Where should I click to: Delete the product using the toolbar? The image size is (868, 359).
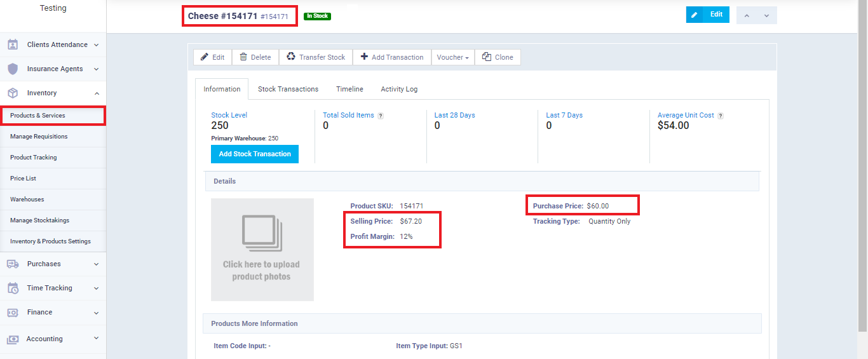[x=255, y=57]
